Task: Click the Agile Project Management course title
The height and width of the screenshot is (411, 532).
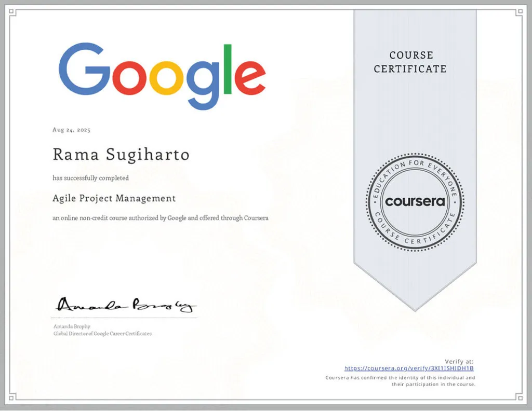Action: 114,198
